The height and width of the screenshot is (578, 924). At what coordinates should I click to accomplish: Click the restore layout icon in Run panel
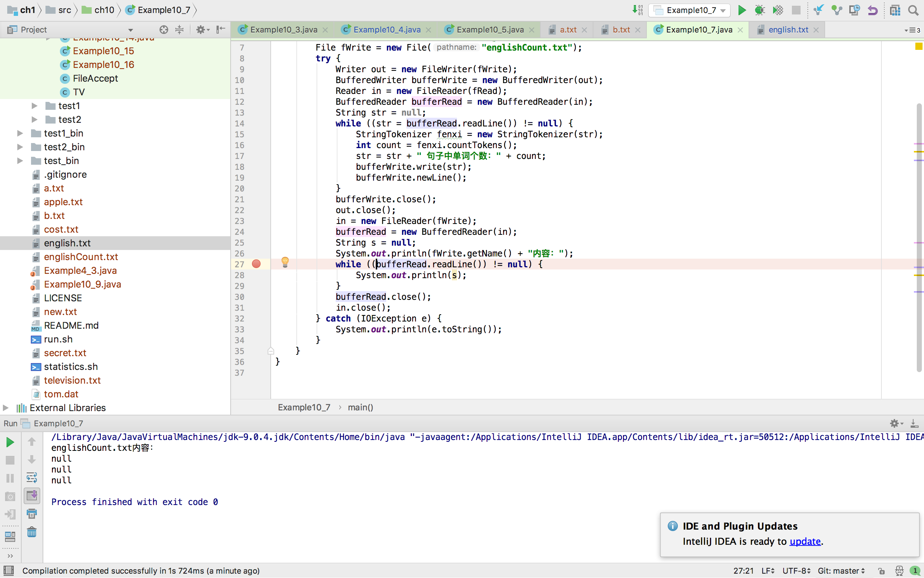10,537
